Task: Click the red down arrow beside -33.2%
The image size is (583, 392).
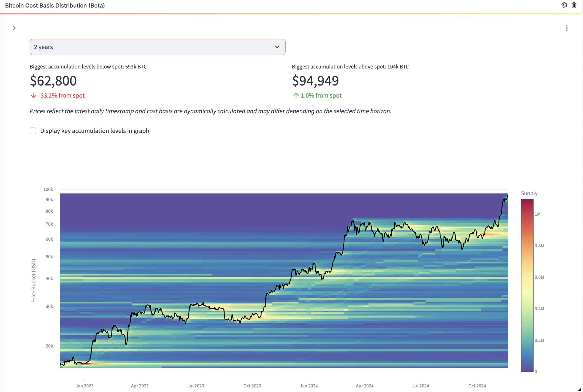Action: click(33, 95)
